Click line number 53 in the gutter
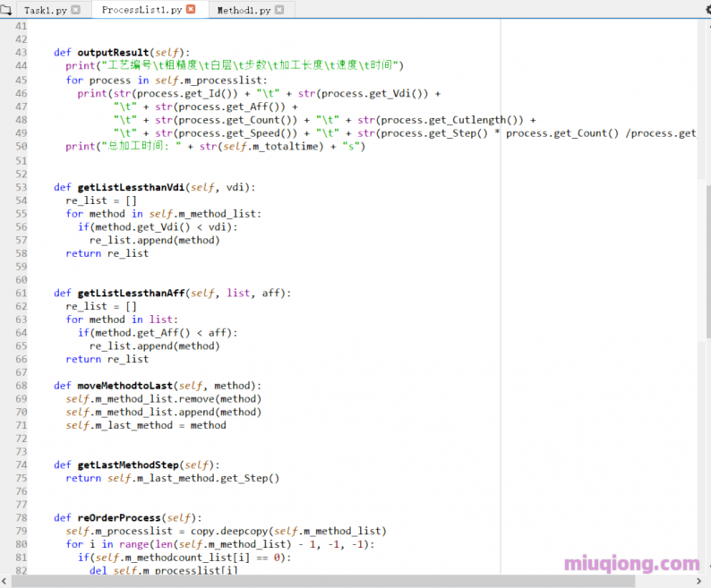Screen dimensions: 711x588 pos(21,187)
